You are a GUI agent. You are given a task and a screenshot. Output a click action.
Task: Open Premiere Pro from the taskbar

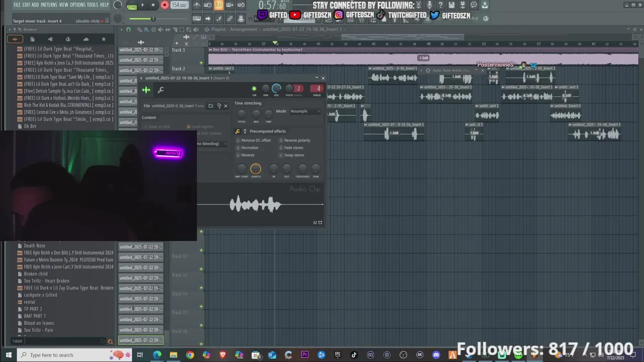pyautogui.click(x=304, y=355)
